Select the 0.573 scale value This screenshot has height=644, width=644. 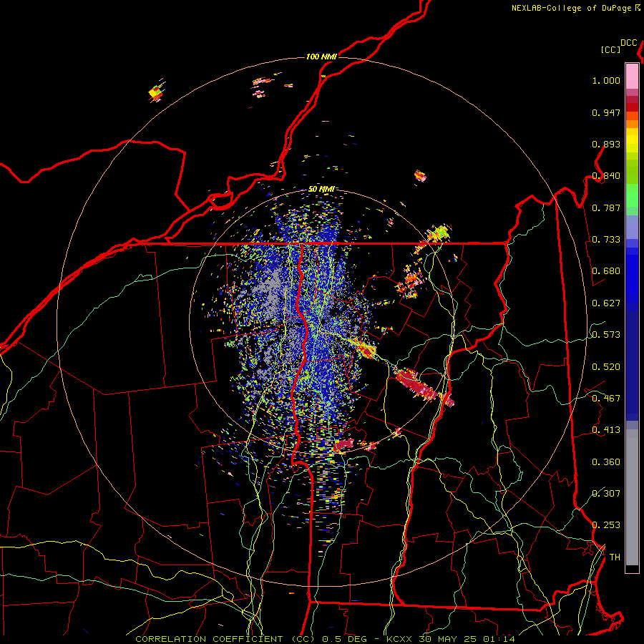pyautogui.click(x=606, y=335)
